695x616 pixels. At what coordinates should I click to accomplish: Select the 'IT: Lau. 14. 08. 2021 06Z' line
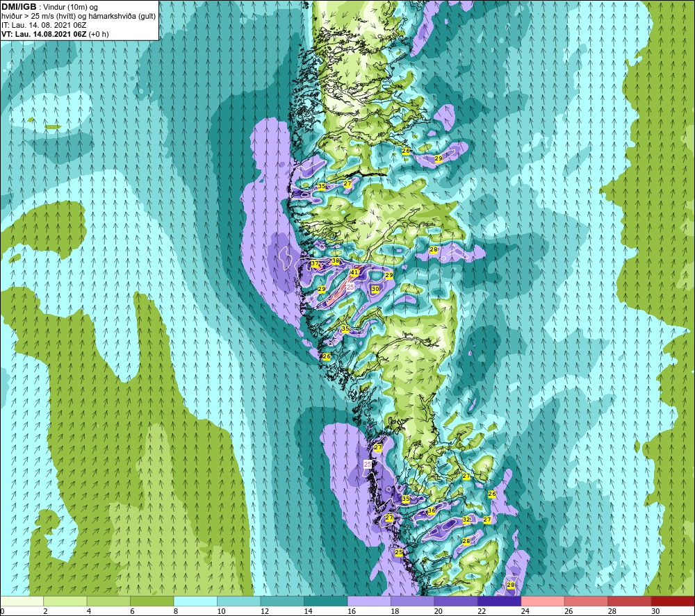tap(44, 25)
